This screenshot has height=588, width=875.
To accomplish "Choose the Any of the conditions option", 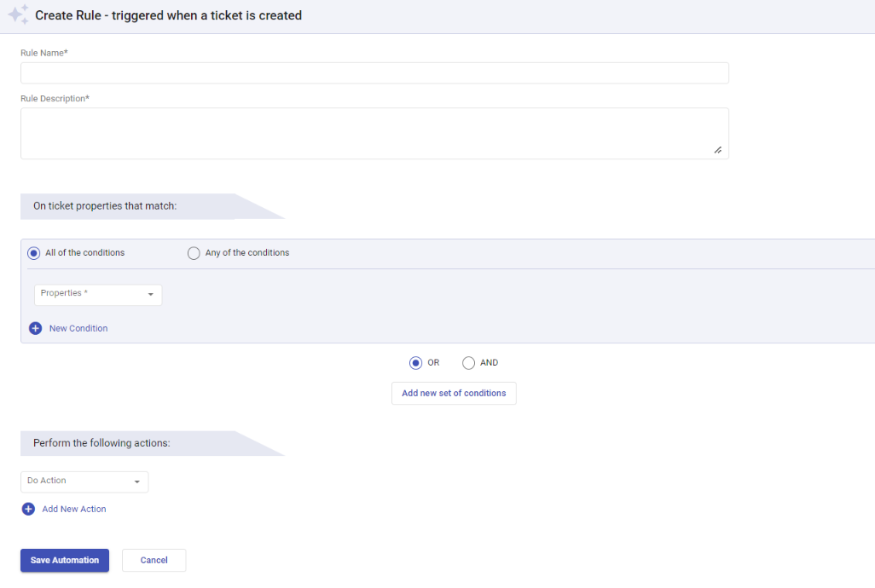I will tap(194, 253).
